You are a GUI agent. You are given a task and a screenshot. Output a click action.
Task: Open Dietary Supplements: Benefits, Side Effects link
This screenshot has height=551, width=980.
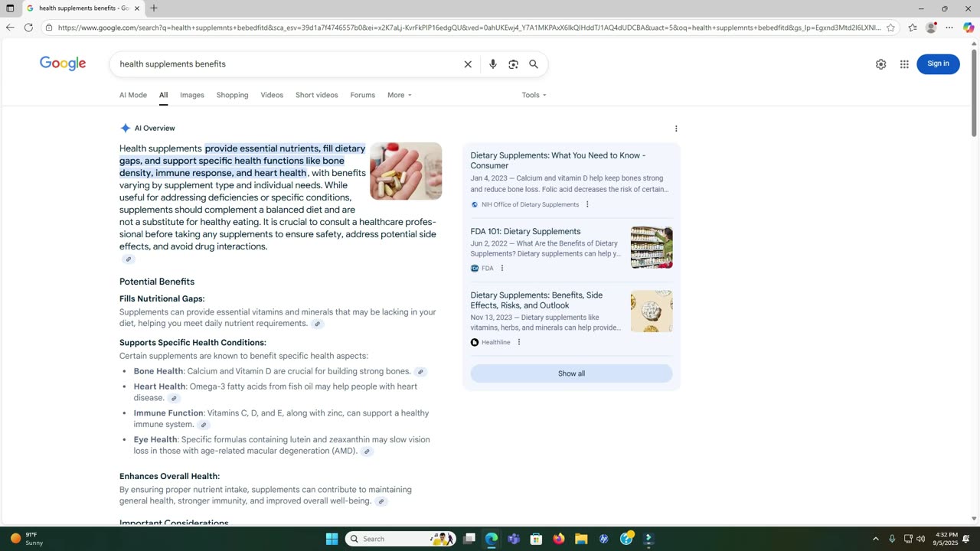pyautogui.click(x=536, y=300)
